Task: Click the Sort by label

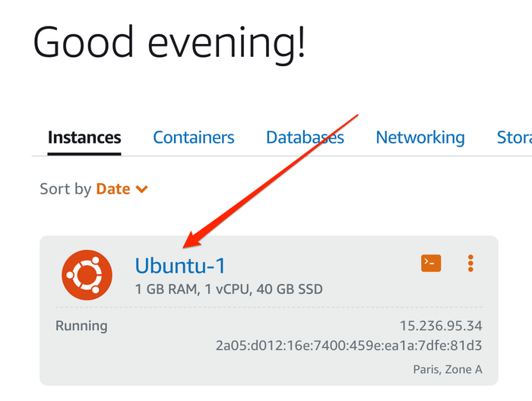Action: [x=65, y=189]
